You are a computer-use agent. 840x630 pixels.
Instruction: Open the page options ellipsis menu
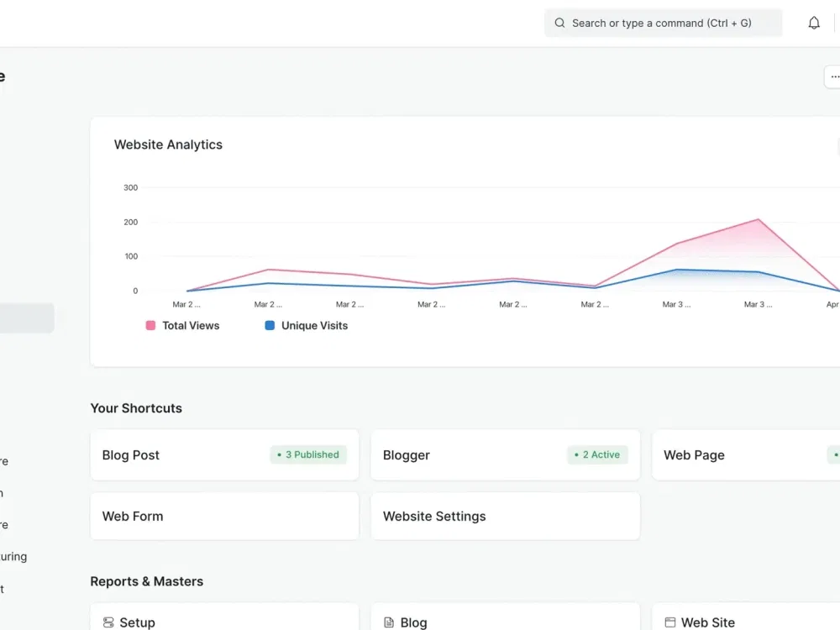pos(833,77)
